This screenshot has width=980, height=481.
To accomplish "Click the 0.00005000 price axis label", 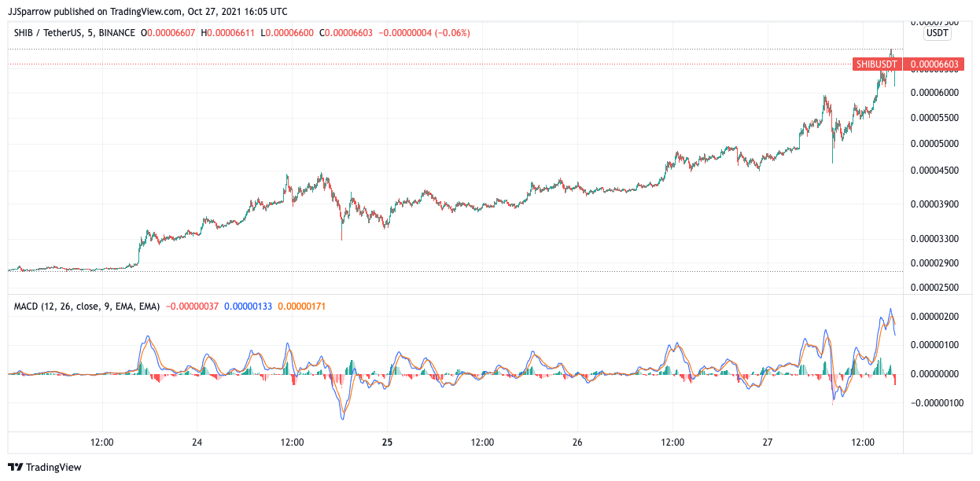I will point(934,144).
